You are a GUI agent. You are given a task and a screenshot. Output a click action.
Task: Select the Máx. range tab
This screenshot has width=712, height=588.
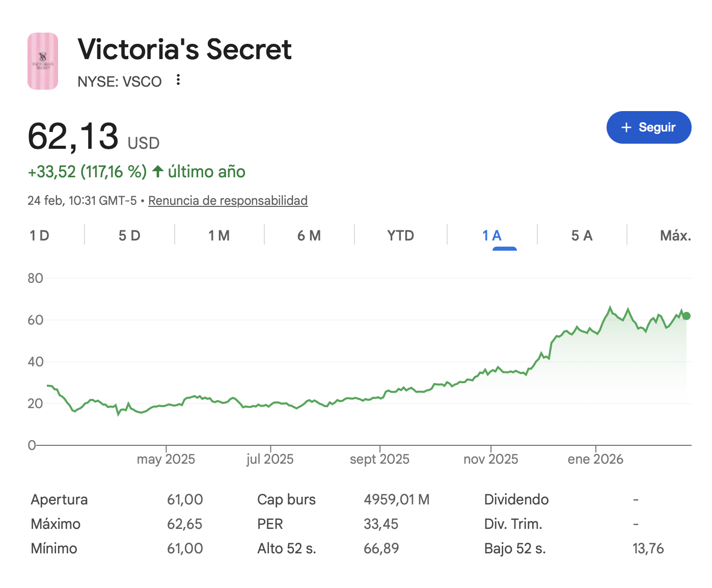tap(675, 235)
